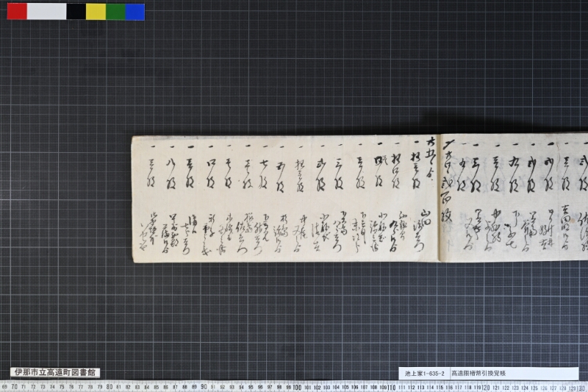Click the 110 mark on the ruler
Viewport: 588px width, 392px height.
pos(392,387)
